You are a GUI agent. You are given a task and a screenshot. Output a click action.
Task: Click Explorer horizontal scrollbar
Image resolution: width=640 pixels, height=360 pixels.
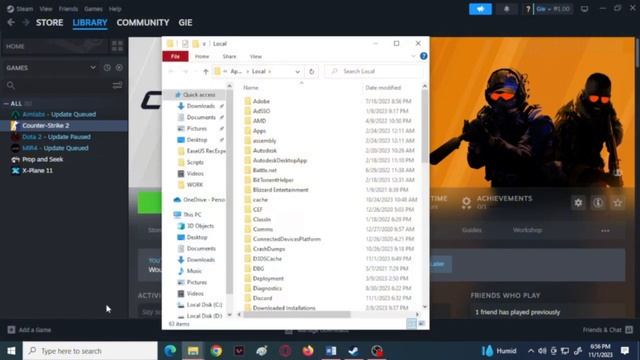coord(296,314)
